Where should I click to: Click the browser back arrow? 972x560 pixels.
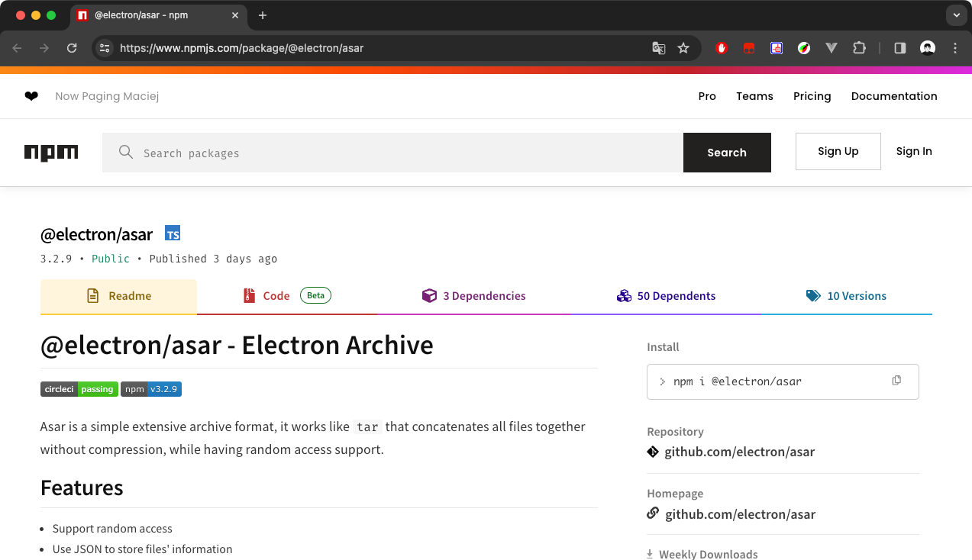(x=17, y=48)
